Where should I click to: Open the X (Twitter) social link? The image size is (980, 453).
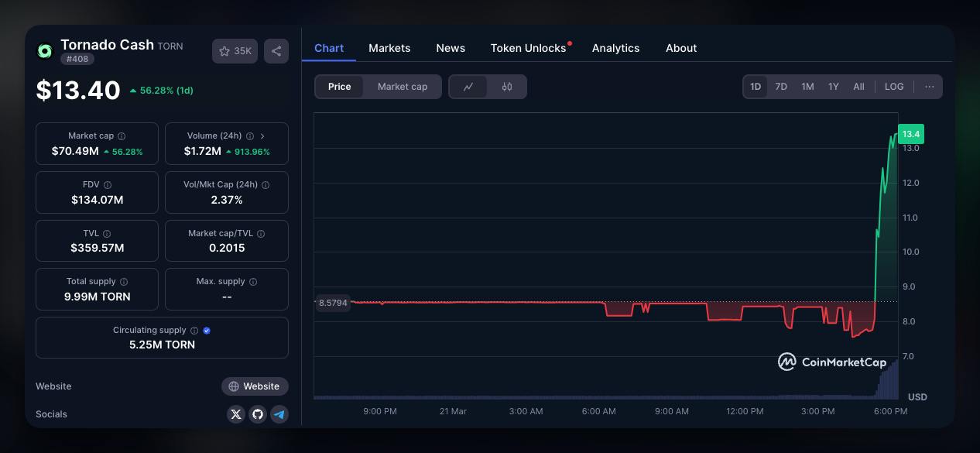tap(236, 414)
